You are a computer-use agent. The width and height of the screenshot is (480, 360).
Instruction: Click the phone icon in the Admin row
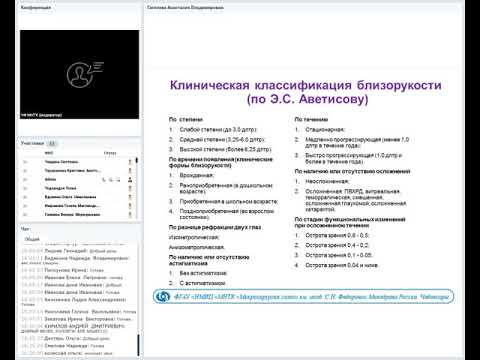click(x=104, y=180)
